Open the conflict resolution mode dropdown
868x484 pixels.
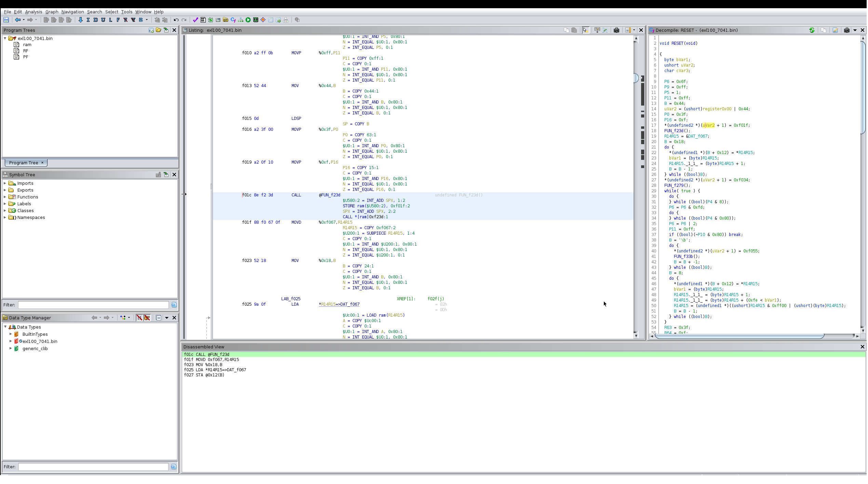129,318
